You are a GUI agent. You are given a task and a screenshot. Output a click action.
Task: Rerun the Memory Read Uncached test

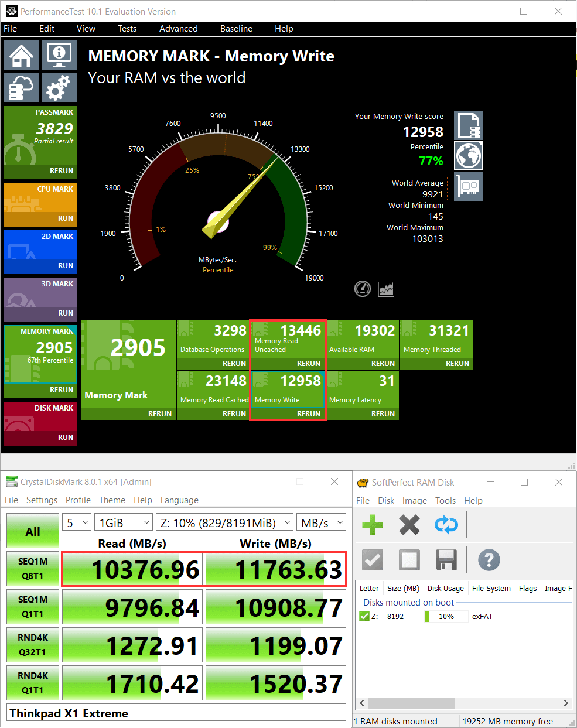click(x=309, y=364)
